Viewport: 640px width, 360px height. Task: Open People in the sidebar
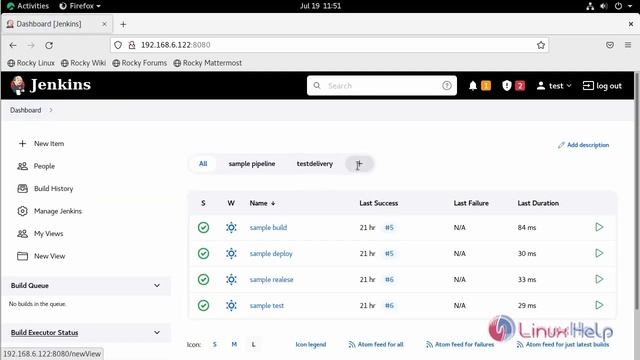pyautogui.click(x=36, y=166)
